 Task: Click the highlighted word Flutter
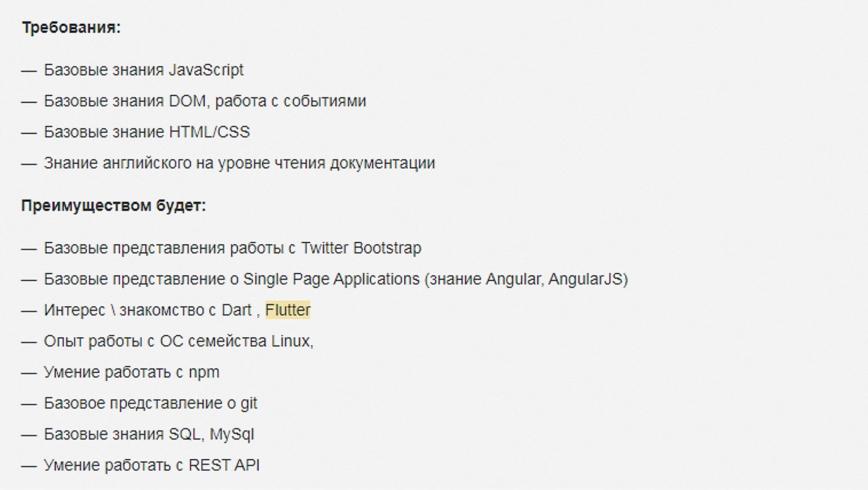coord(288,310)
